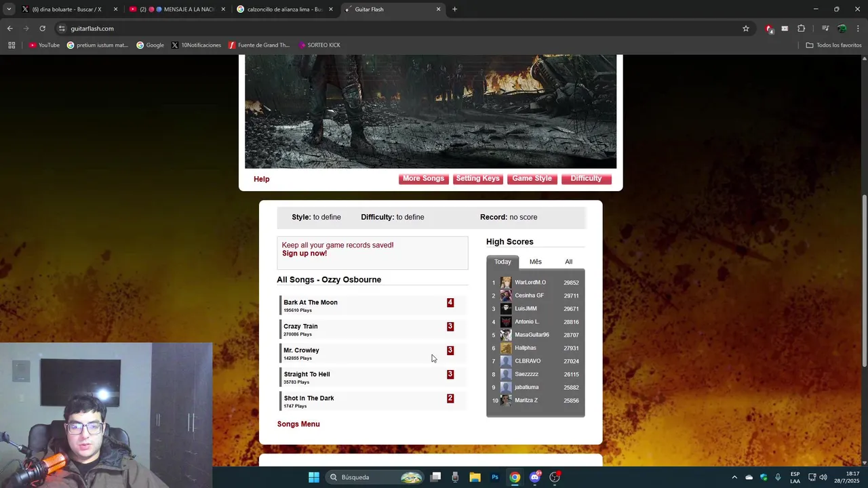Open the apps grid icon in bookmarks bar

point(12,45)
